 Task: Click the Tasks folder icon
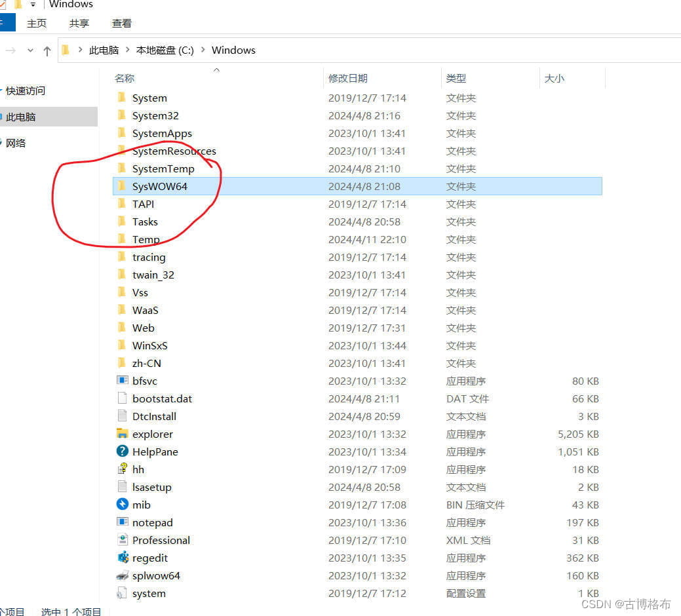click(122, 221)
